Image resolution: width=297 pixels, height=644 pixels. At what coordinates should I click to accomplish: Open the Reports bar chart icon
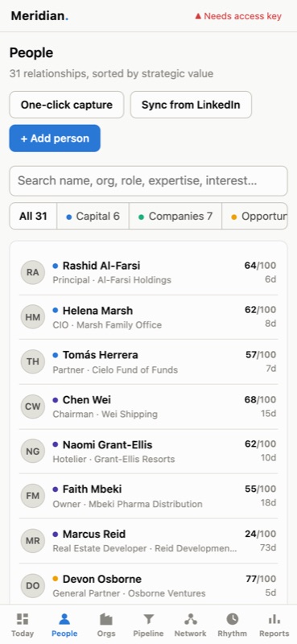(274, 619)
